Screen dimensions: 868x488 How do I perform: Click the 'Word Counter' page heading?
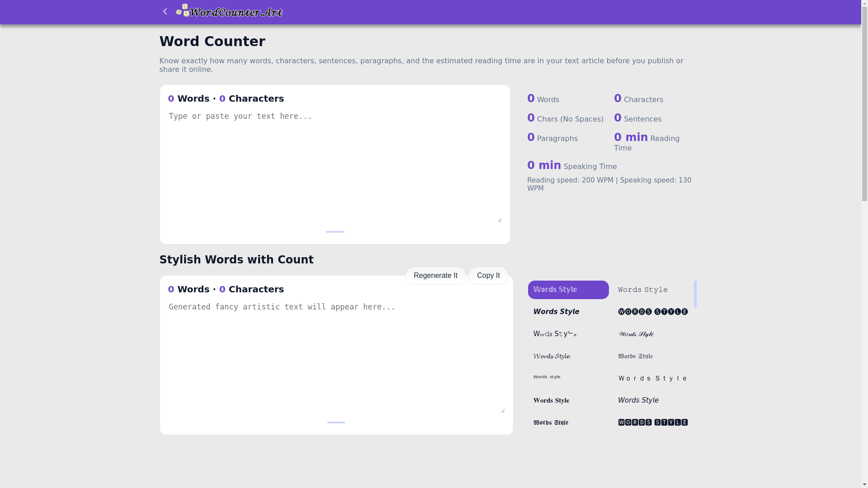pyautogui.click(x=212, y=42)
